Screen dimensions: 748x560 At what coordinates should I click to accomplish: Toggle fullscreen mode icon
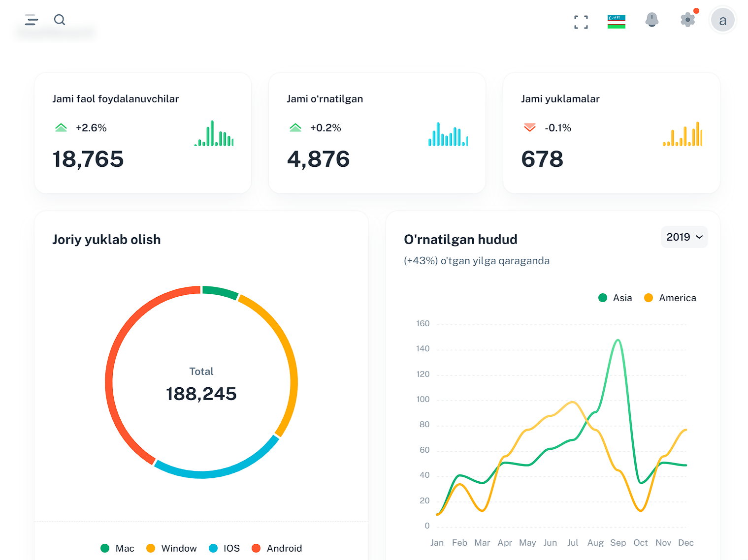581,22
